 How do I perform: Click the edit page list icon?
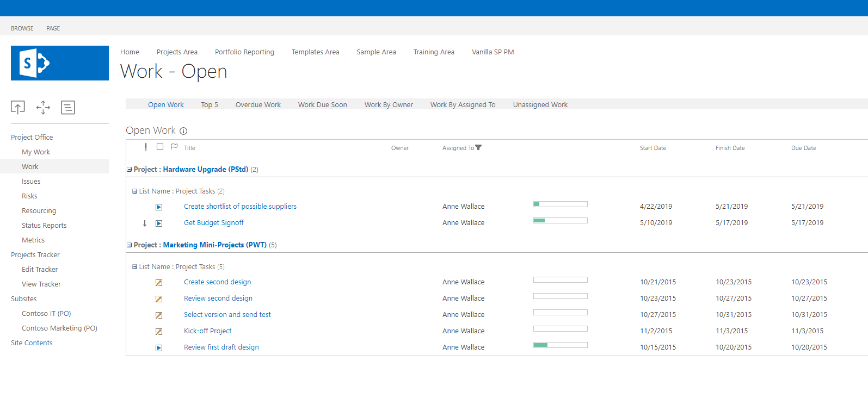tap(68, 108)
